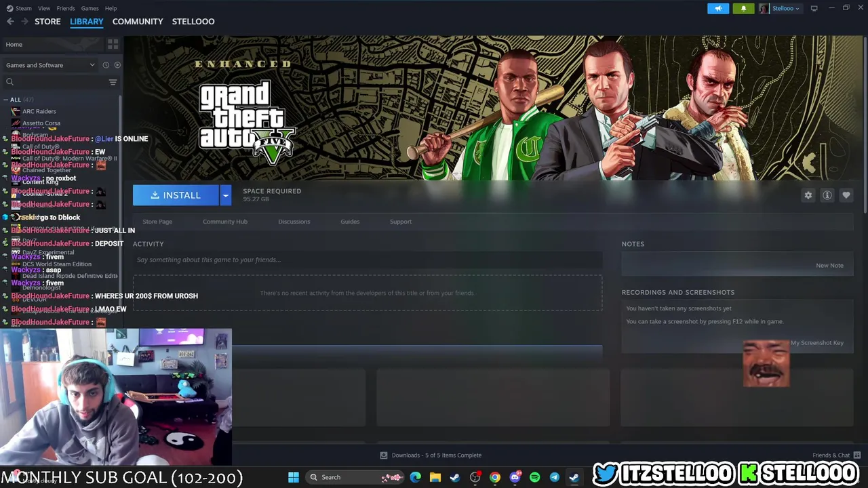Screen dimensions: 868x488
Task: Click the blue announcements megaphone button
Action: [718, 8]
